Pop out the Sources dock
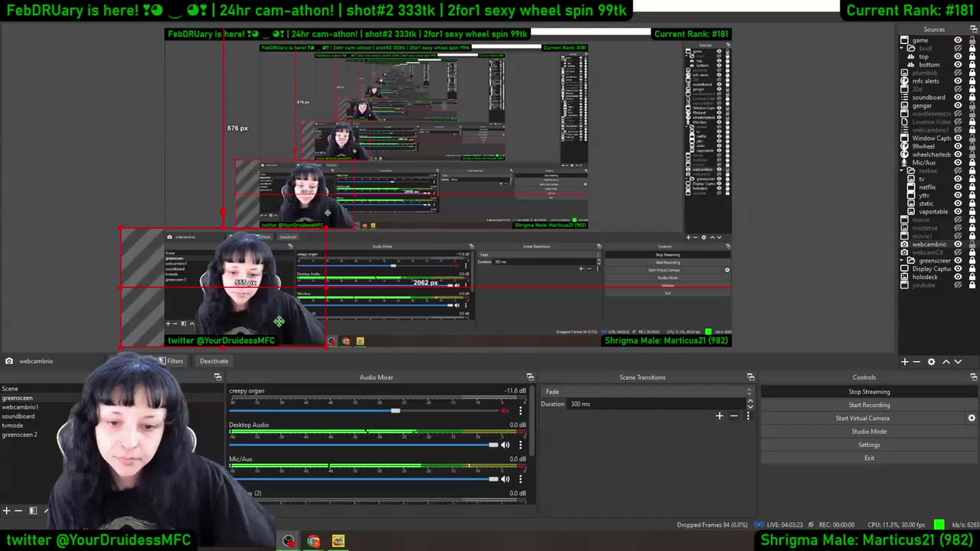Screen dimensions: 980x551 [973, 30]
